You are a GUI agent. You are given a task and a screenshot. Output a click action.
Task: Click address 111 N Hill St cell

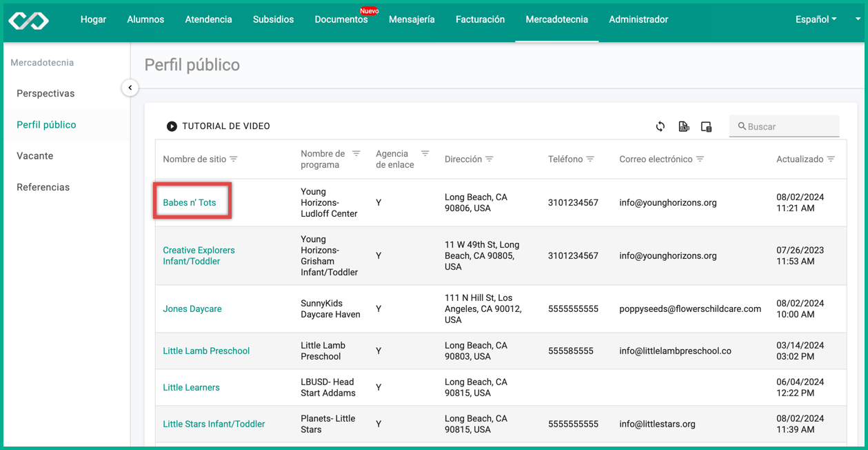[483, 309]
